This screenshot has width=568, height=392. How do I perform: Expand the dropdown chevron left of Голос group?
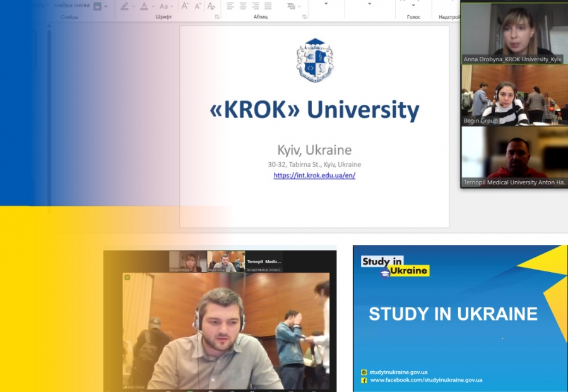tap(369, 4)
